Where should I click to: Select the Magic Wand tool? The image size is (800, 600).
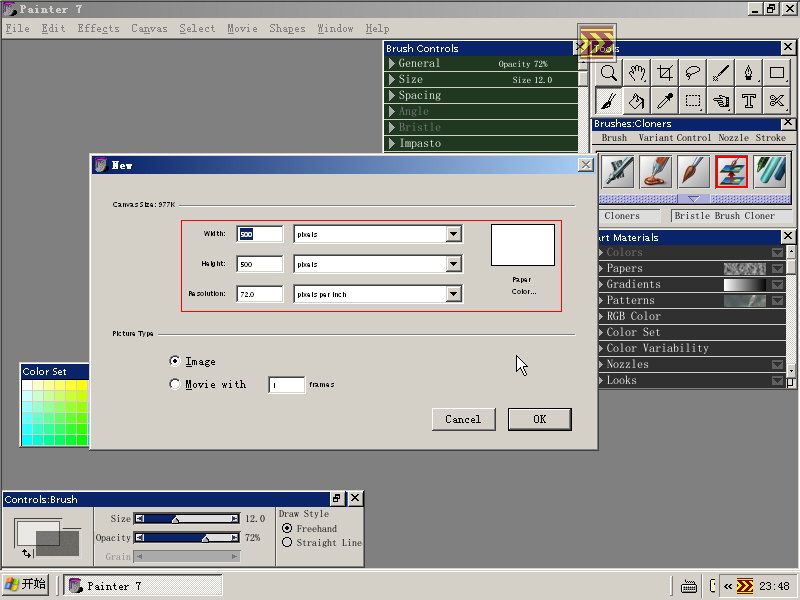(x=721, y=73)
